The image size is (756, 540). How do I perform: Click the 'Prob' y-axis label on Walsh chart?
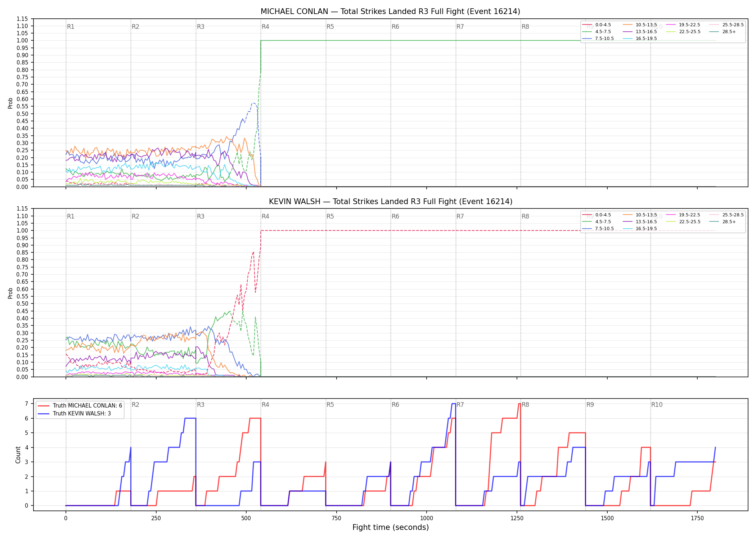click(x=10, y=293)
